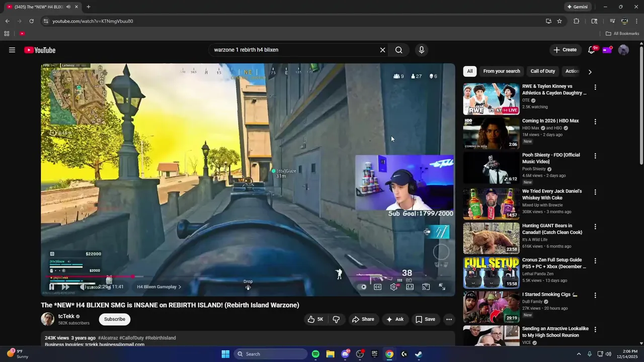Open Gemini in Chrome

click(577, 7)
